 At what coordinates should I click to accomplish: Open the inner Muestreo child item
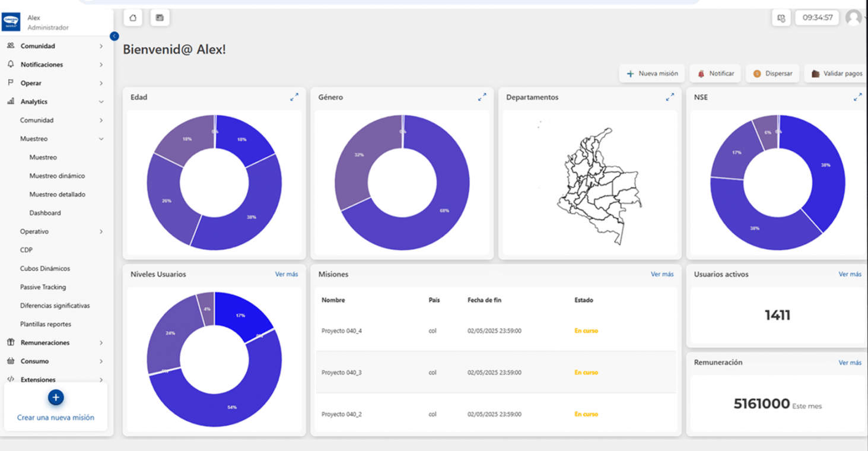click(43, 157)
